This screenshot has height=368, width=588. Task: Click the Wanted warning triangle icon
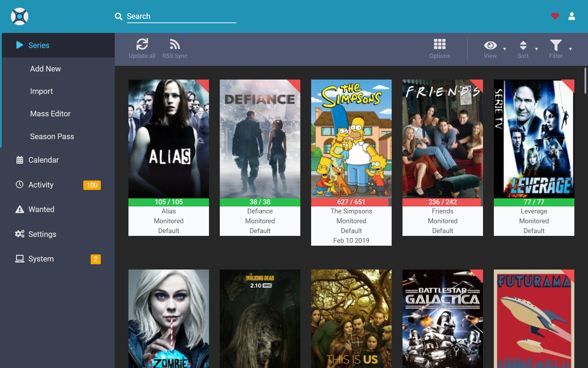(x=20, y=209)
